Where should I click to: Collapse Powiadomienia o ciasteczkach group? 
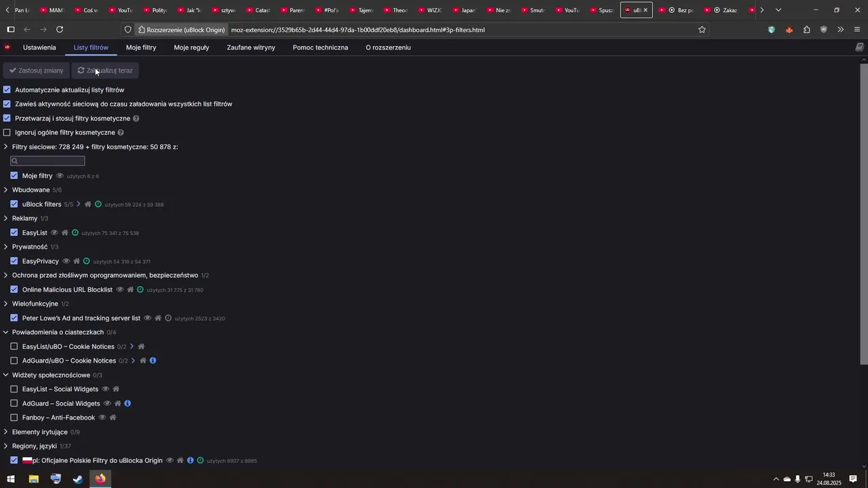coord(6,332)
